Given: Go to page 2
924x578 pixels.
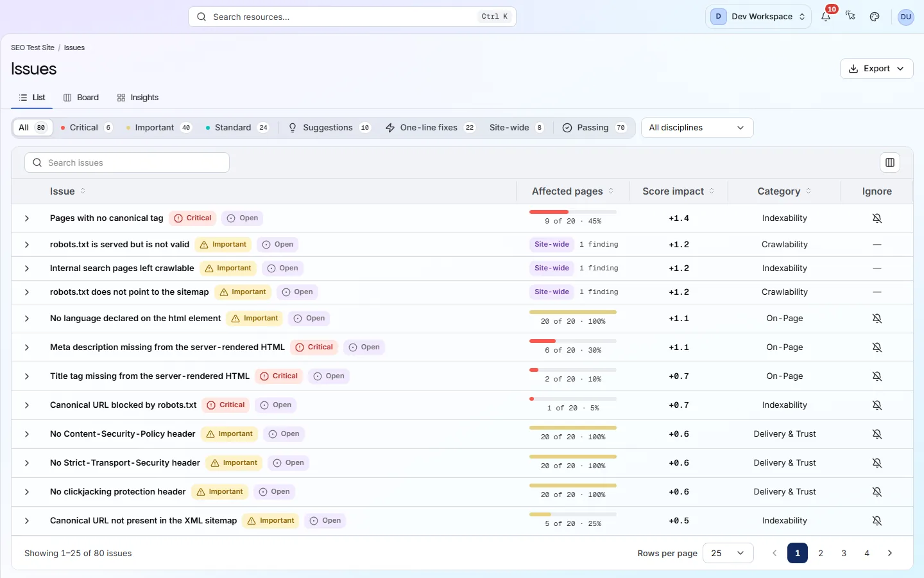Looking at the screenshot, I should [x=821, y=553].
